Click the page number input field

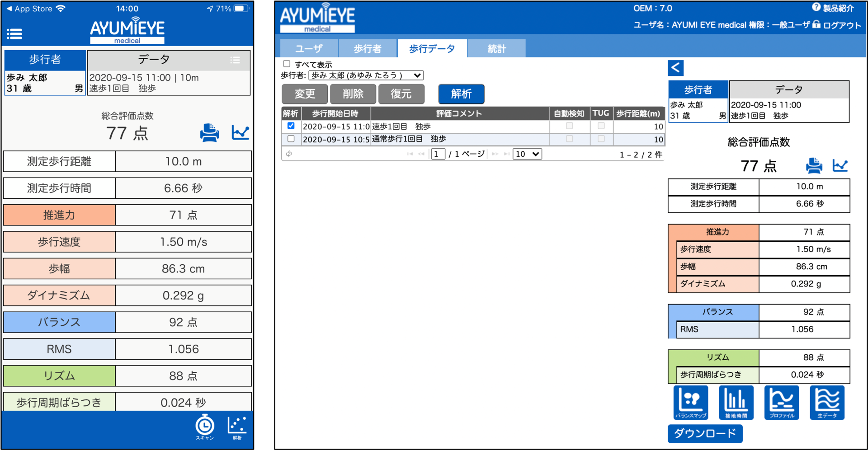(438, 154)
